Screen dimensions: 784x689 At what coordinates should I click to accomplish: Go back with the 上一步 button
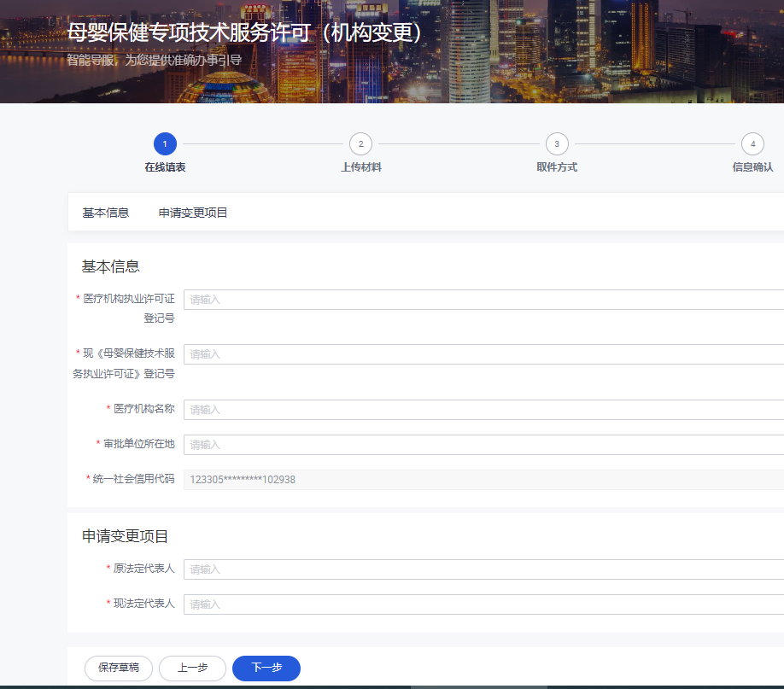[192, 668]
